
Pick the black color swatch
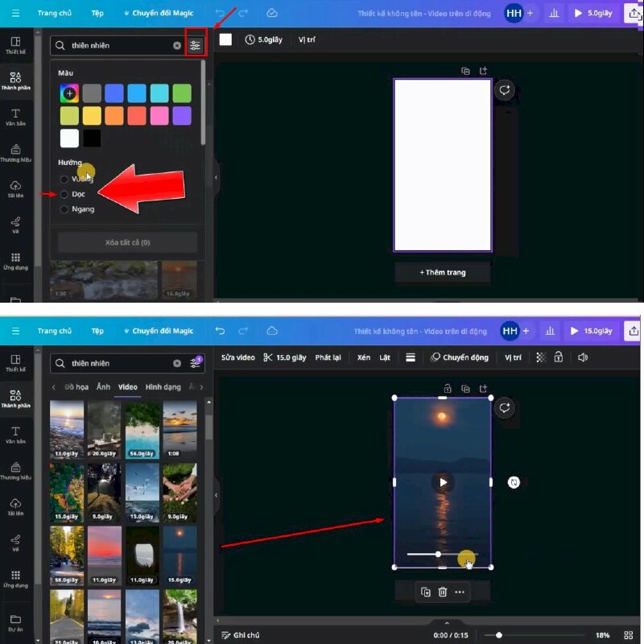point(92,138)
